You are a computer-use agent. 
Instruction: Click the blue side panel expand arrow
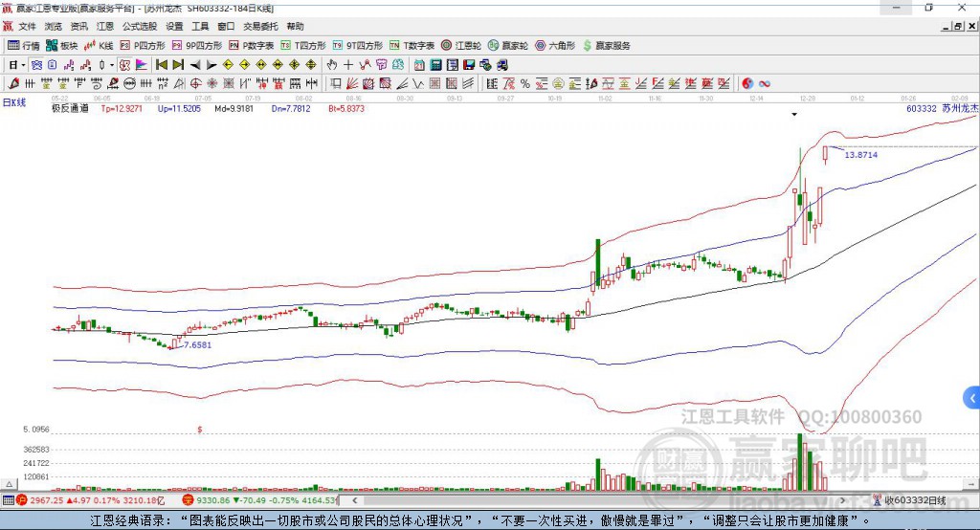[972, 398]
